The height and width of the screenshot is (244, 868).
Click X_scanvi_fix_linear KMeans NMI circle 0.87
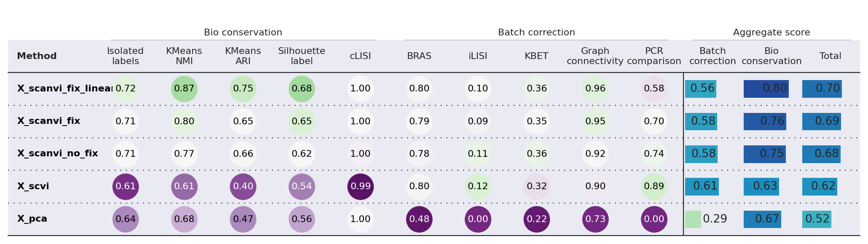coord(184,89)
